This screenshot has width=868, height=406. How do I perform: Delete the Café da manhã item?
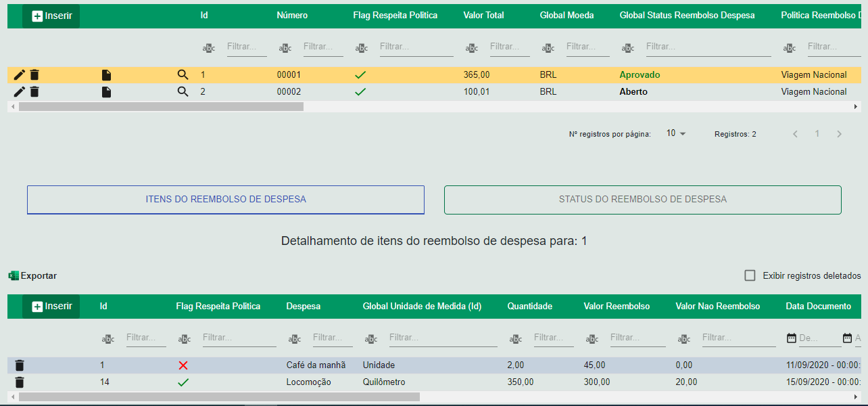point(20,365)
